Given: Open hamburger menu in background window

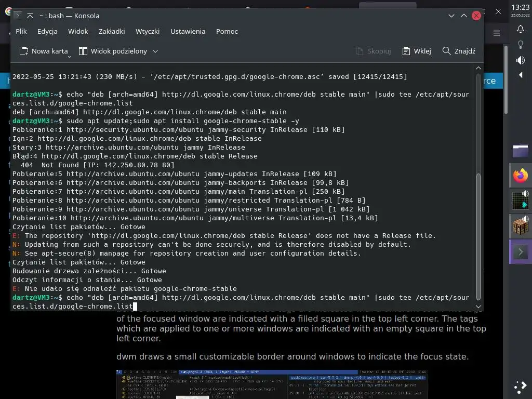Looking at the screenshot, I should [497, 33].
